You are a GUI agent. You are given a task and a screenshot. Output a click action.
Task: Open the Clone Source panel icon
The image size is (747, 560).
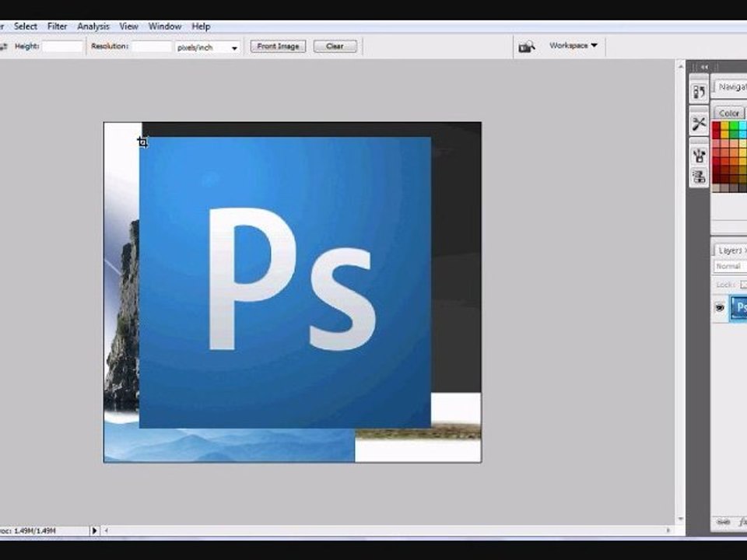coord(699,177)
